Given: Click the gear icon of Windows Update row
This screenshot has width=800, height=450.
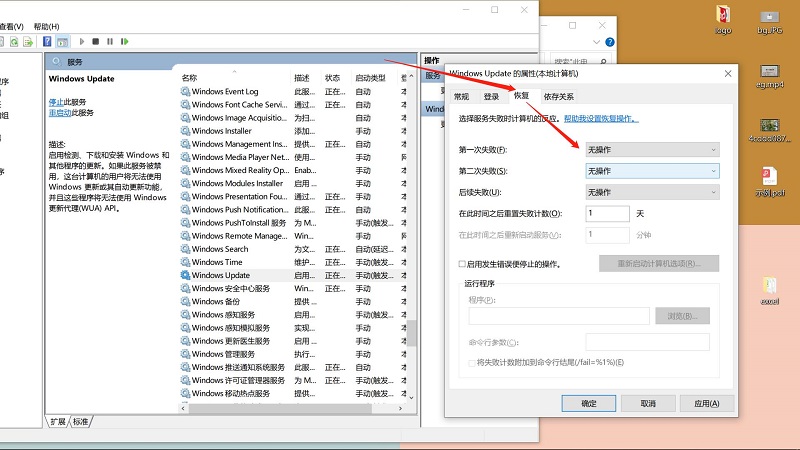Looking at the screenshot, I should (x=185, y=275).
